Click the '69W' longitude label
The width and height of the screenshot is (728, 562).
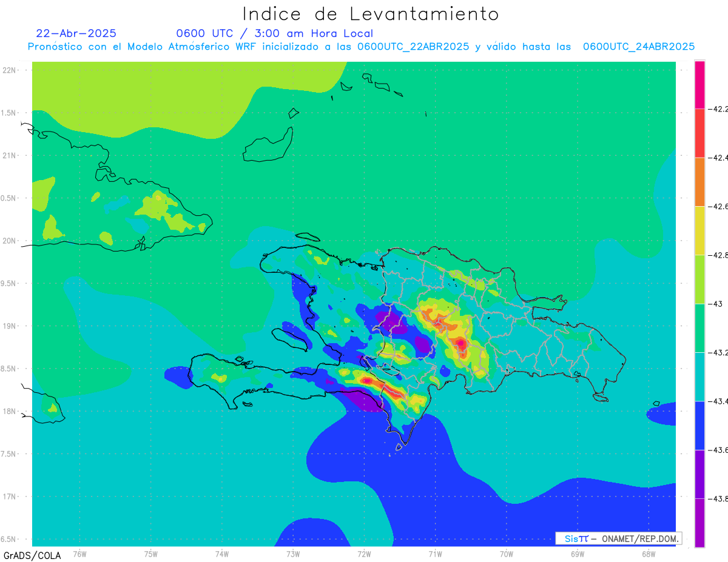[577, 554]
